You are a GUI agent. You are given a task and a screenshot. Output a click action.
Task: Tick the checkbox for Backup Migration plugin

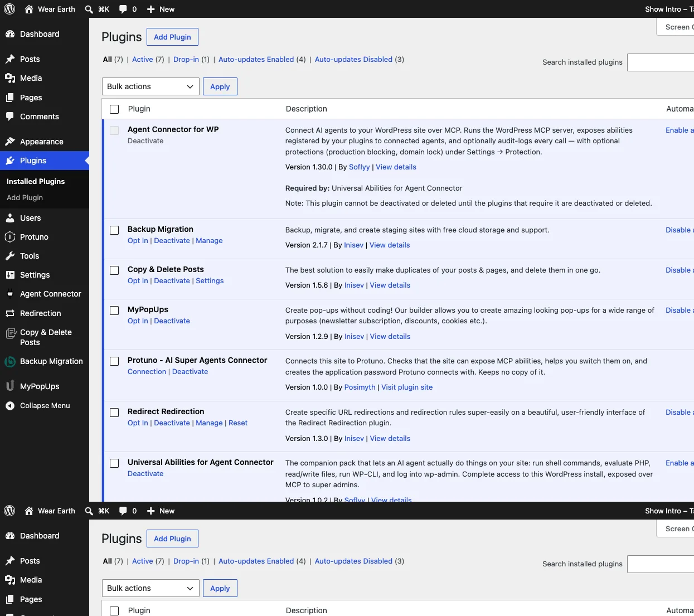point(114,230)
